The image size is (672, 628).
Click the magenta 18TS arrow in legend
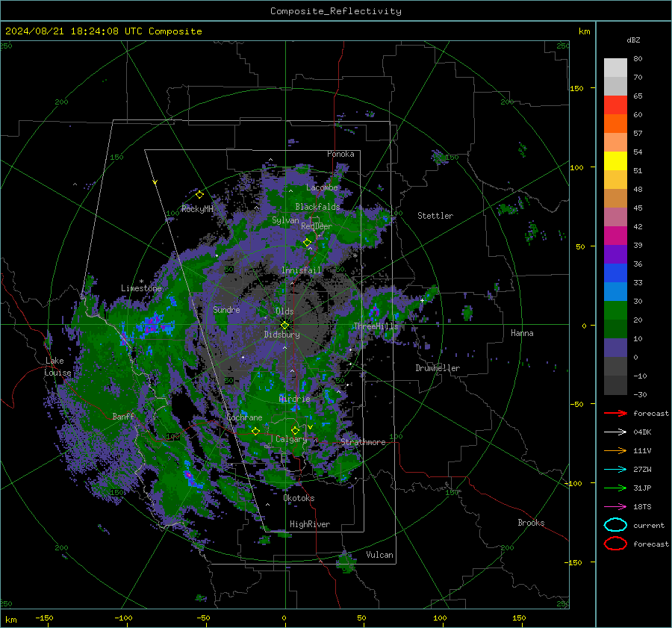coord(615,506)
